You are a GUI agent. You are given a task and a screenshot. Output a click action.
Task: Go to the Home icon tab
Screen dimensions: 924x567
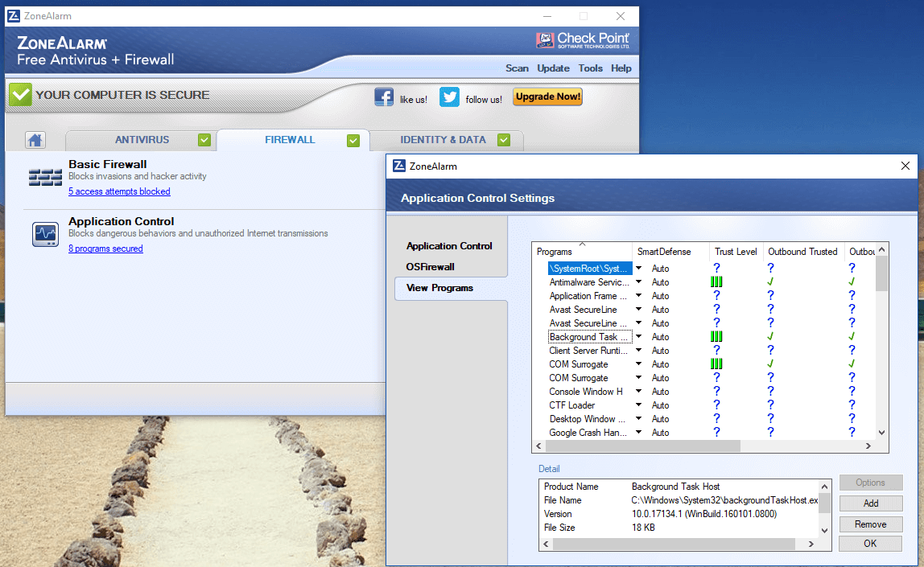35,140
